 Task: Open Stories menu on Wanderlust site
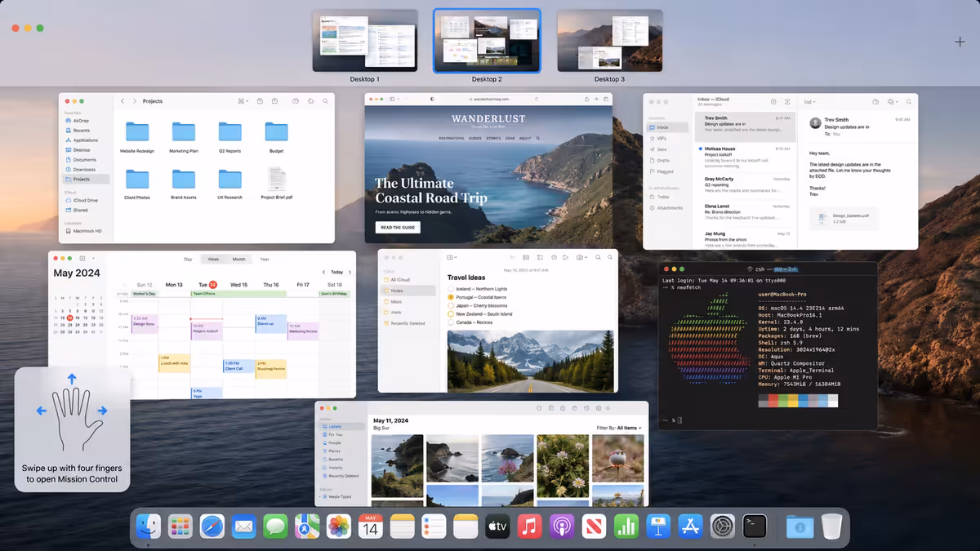[x=493, y=138]
